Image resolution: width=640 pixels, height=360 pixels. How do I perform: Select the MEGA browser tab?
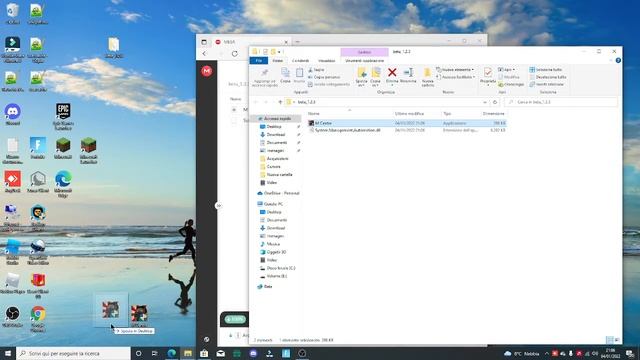(x=251, y=42)
